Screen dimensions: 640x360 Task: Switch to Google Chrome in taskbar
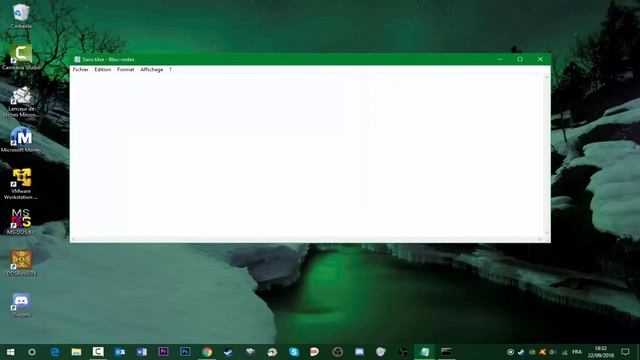click(207, 352)
